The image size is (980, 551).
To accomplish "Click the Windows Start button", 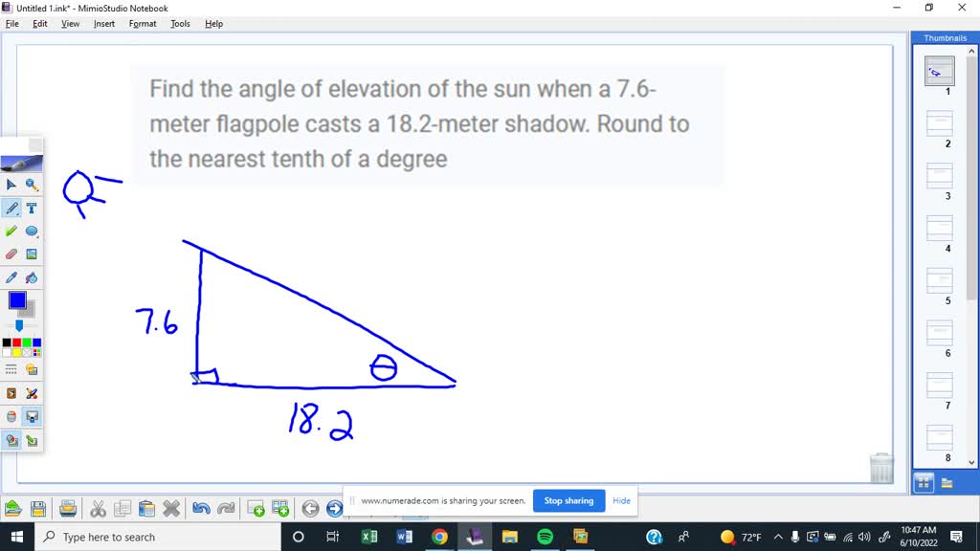I will tap(17, 537).
